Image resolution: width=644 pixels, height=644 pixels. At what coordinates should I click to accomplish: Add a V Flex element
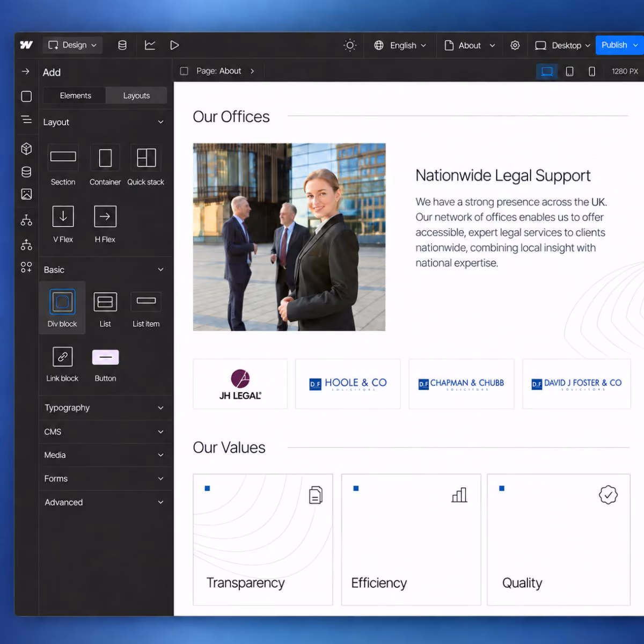point(63,224)
